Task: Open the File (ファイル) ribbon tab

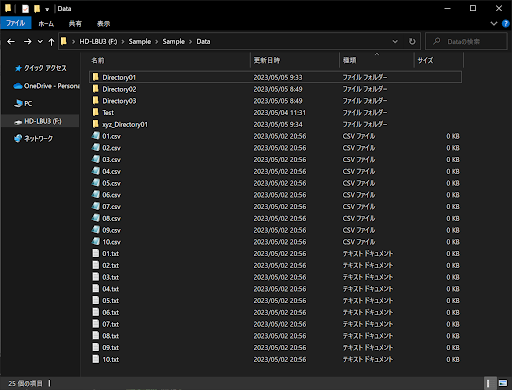Action: (16, 23)
